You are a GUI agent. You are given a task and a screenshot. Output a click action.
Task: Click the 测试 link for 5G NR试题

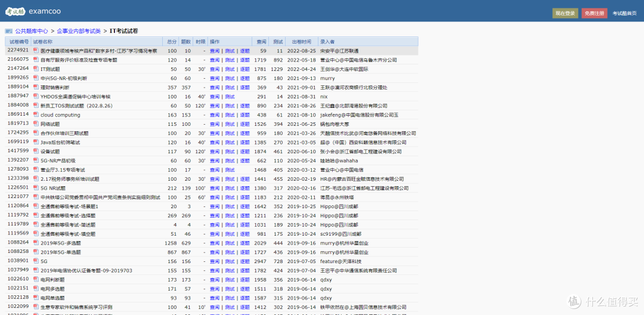click(x=230, y=188)
